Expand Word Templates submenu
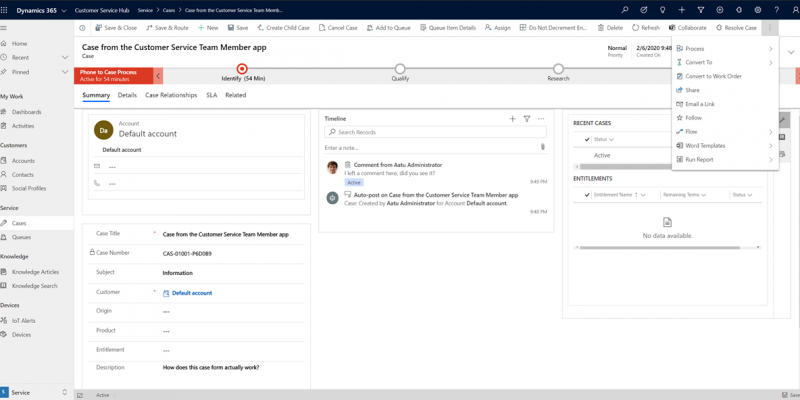 [725, 145]
